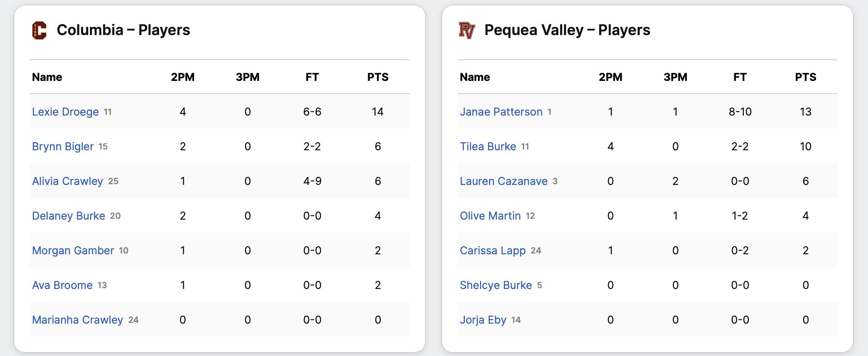Open Carissa Lapp's profile link
The height and width of the screenshot is (356, 868).
[x=493, y=250]
